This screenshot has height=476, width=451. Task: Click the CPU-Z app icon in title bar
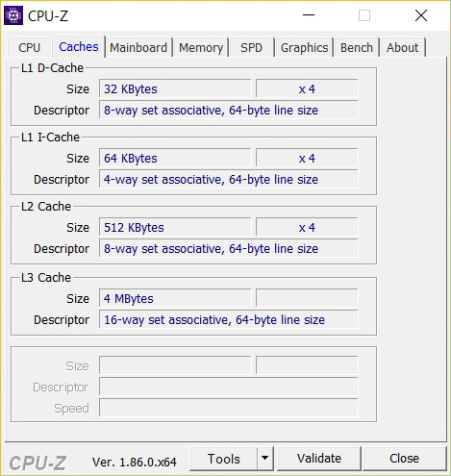click(13, 15)
